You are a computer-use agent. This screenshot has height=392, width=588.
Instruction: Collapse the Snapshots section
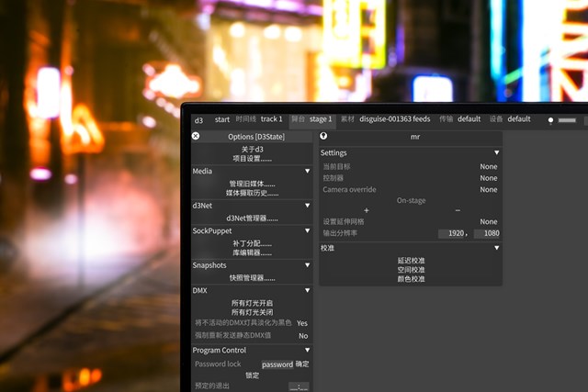(307, 265)
